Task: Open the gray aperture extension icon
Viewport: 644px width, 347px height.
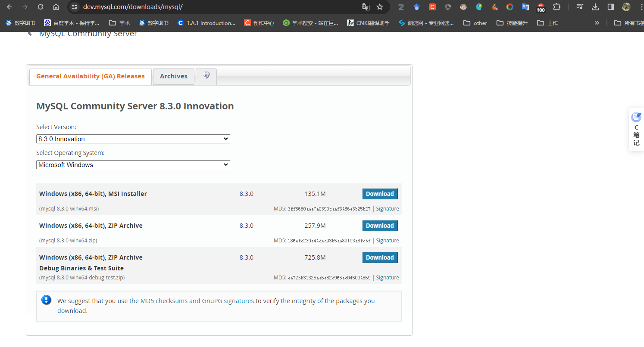Action: coord(448,7)
